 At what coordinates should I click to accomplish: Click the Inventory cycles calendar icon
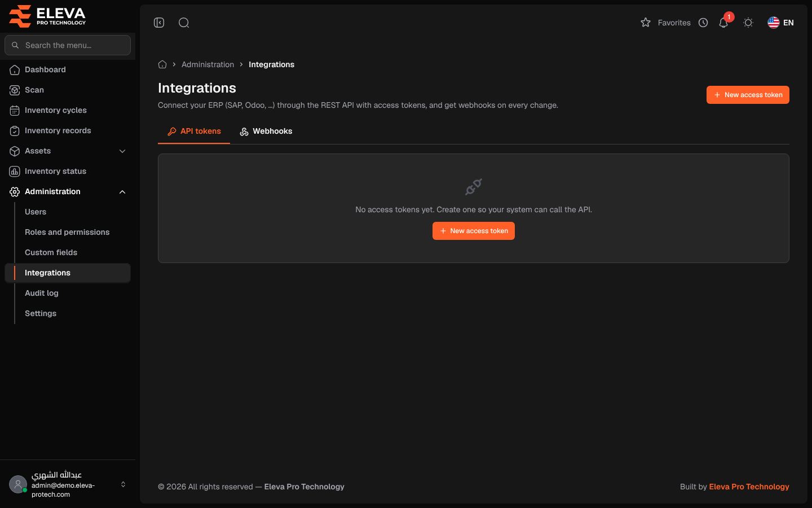point(15,110)
